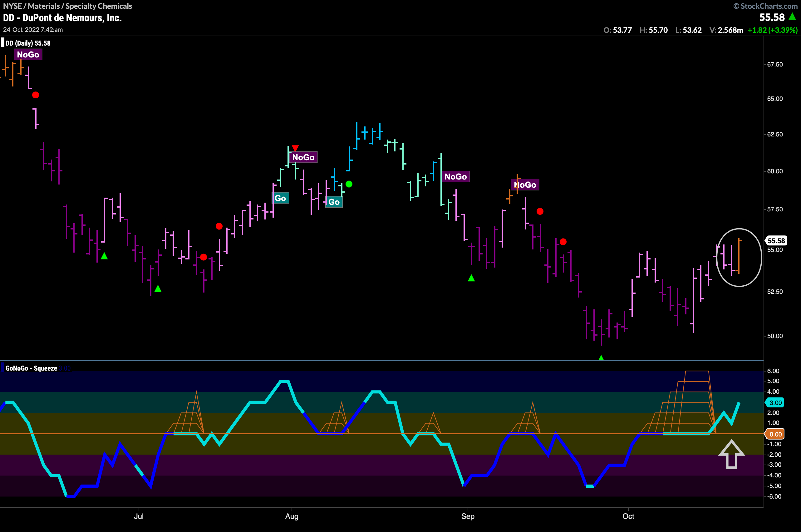Click the red dot in late September near 55.5
801x532 pixels.
tap(563, 242)
